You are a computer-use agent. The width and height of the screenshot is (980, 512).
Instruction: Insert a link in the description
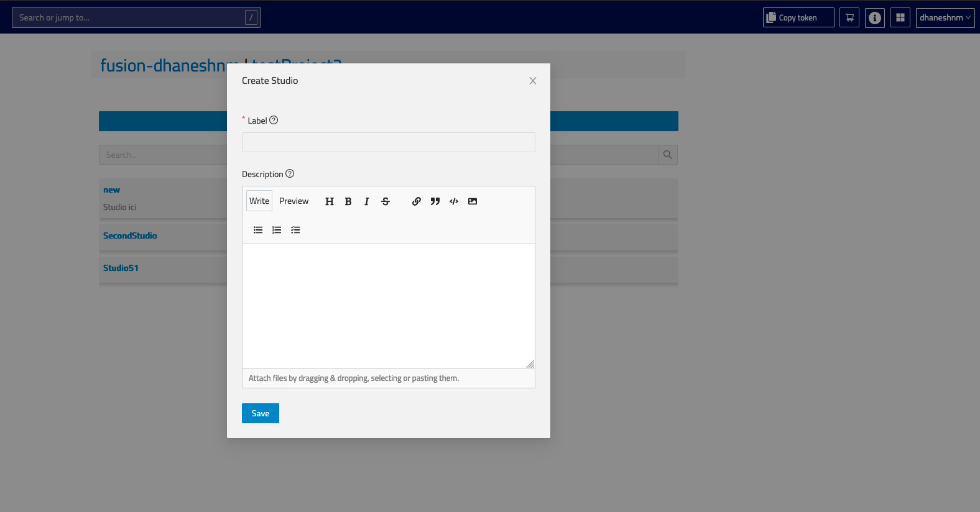[417, 201]
